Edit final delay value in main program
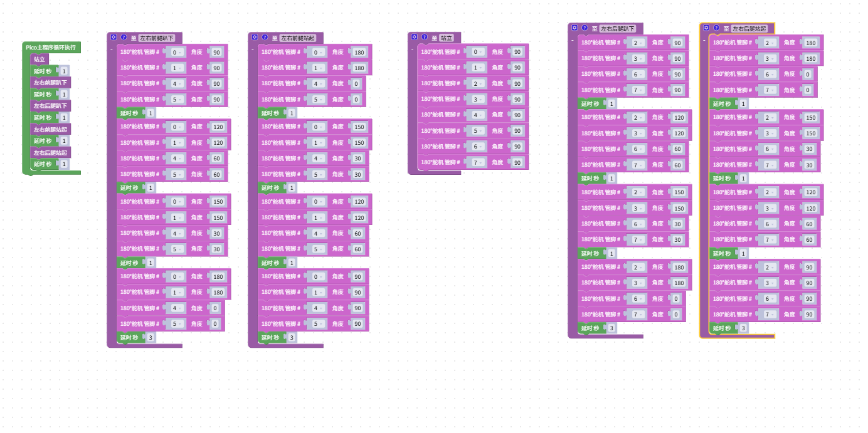 (64, 164)
